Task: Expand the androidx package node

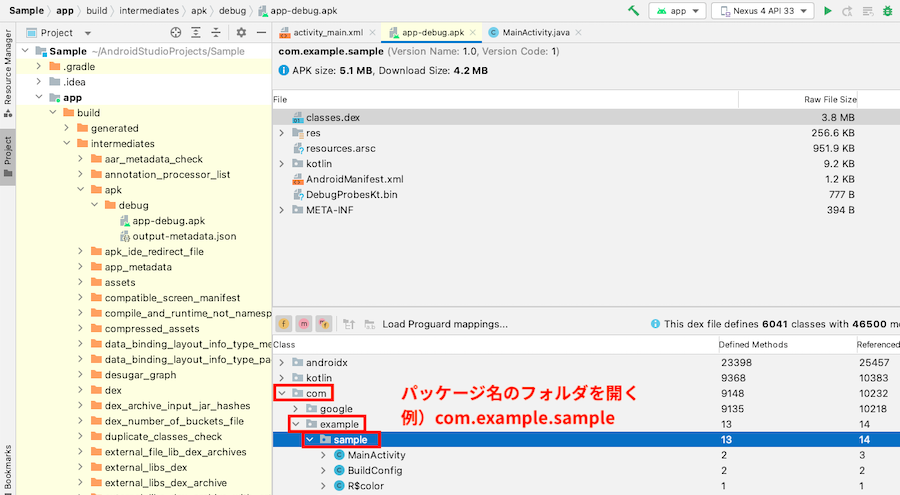Action: [281, 362]
